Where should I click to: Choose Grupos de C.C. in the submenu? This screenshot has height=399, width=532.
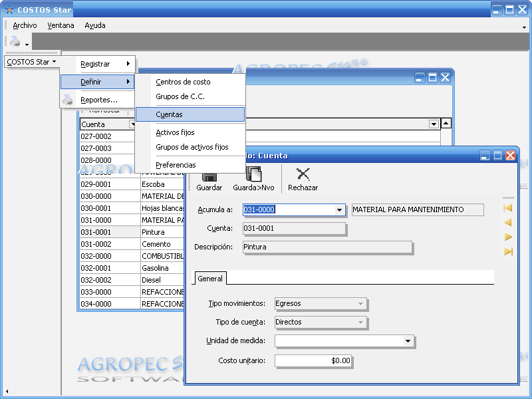(190, 96)
